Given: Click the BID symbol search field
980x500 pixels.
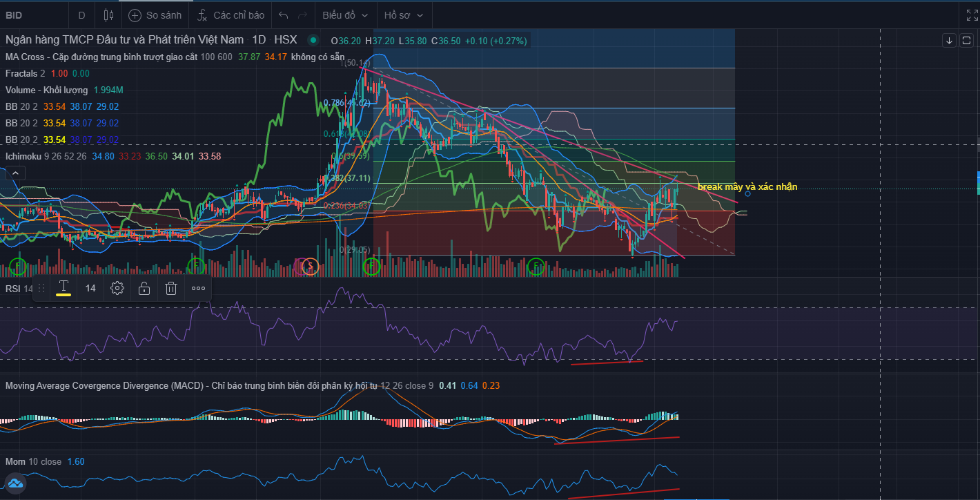Looking at the screenshot, I should 28,15.
